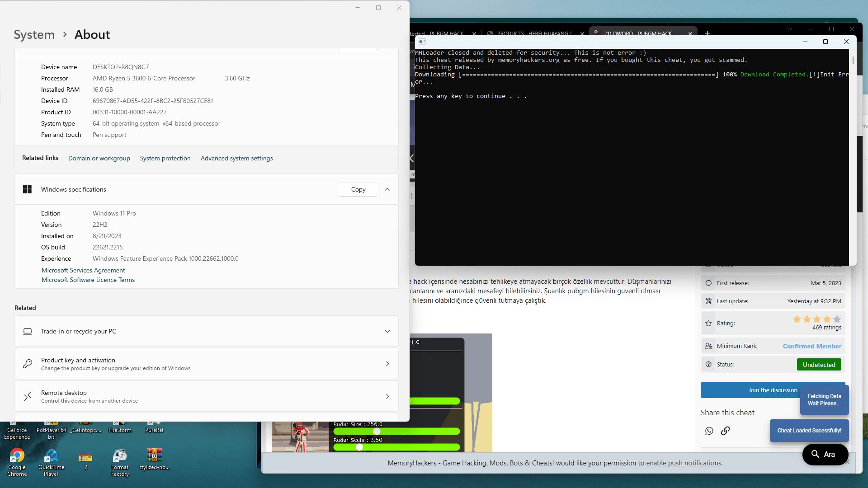This screenshot has width=868, height=488.
Task: Click the Cheat Loaded Sucessfully notification
Action: coord(809,431)
